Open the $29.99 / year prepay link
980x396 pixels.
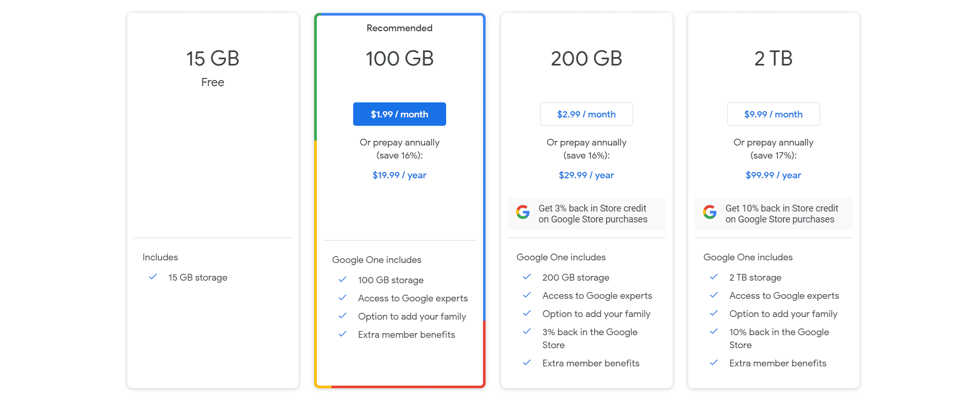click(x=586, y=175)
